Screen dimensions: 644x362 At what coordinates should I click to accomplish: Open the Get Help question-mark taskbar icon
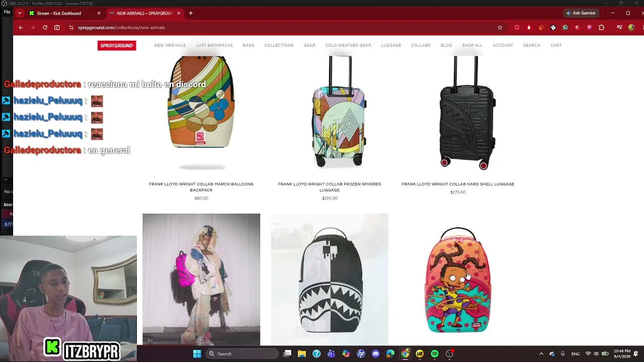[316, 354]
